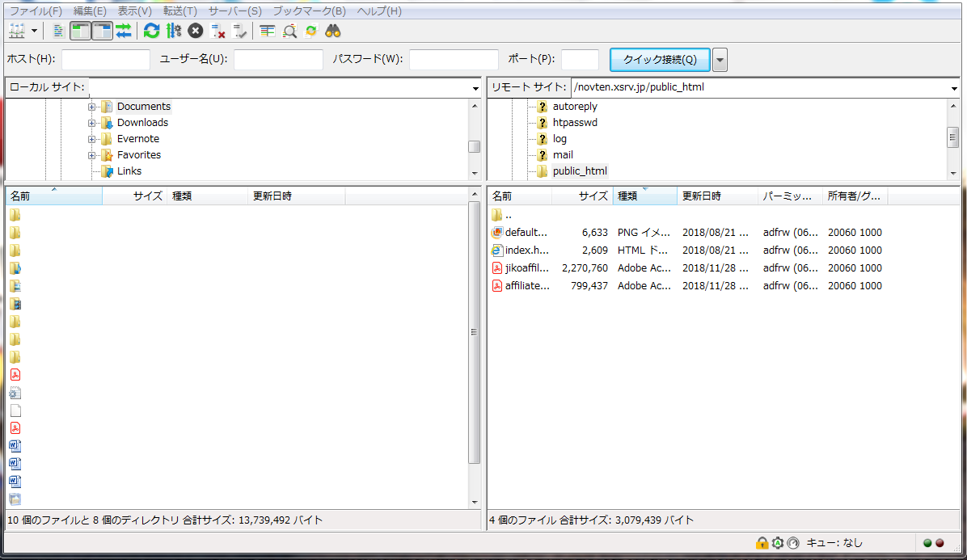967x560 pixels.
Task: Toggle the local directory tree view
Action: tap(80, 32)
